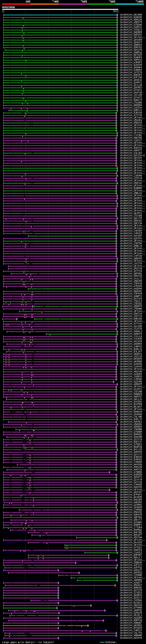Screen dimensions: 146x644
Task: Select hit UniRef100_A8JHA6
Action: click(131, 15)
